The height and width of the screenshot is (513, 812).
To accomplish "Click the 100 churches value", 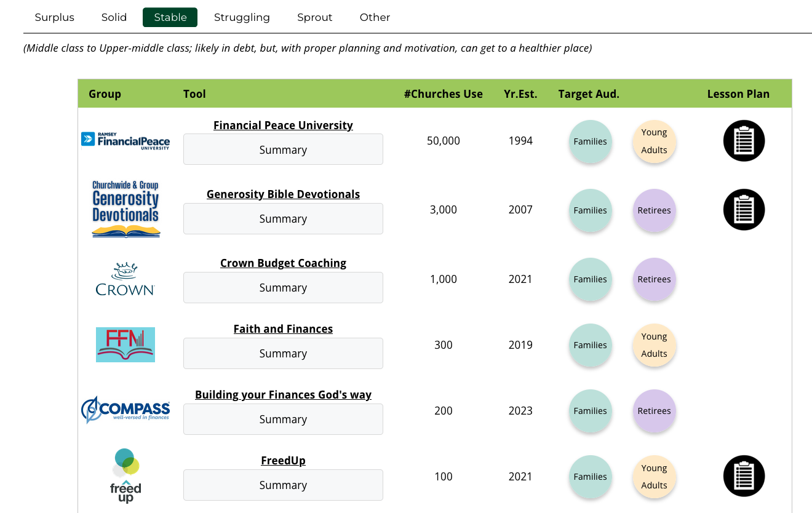I will [444, 477].
